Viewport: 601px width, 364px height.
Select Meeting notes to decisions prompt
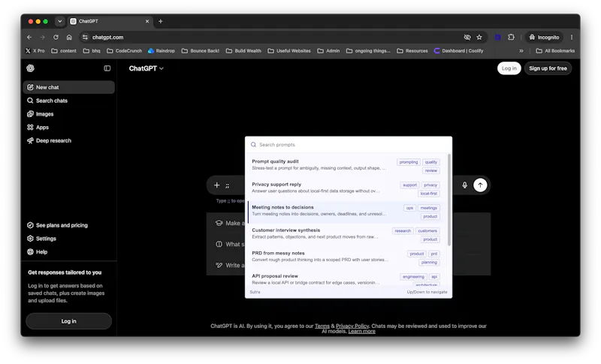click(347, 212)
